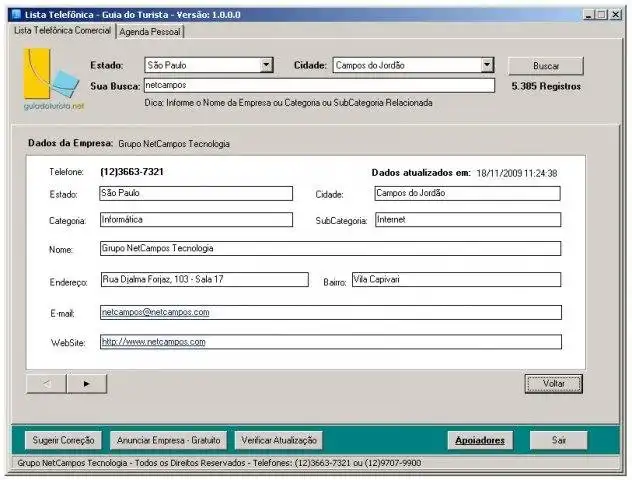Select Lista Telefônica Comercial tab
Image resolution: width=632 pixels, height=480 pixels.
click(x=62, y=31)
